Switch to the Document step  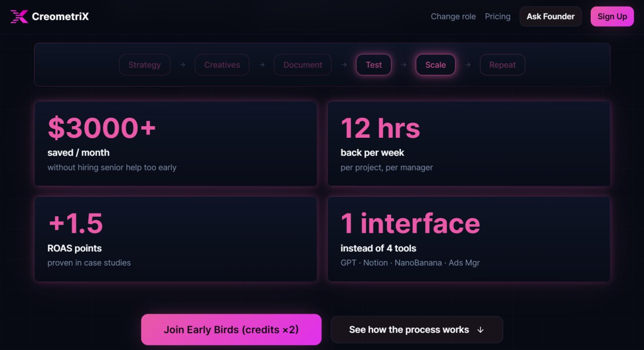302,65
